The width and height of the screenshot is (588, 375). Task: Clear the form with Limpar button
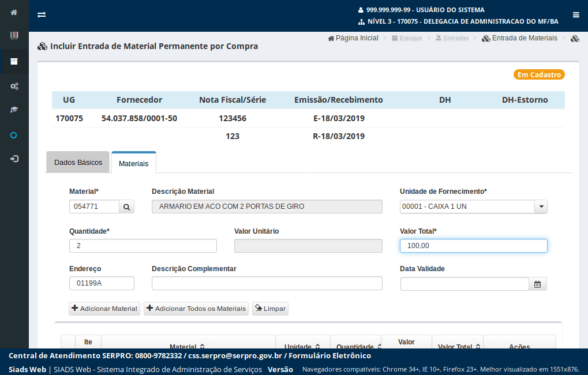coord(270,309)
